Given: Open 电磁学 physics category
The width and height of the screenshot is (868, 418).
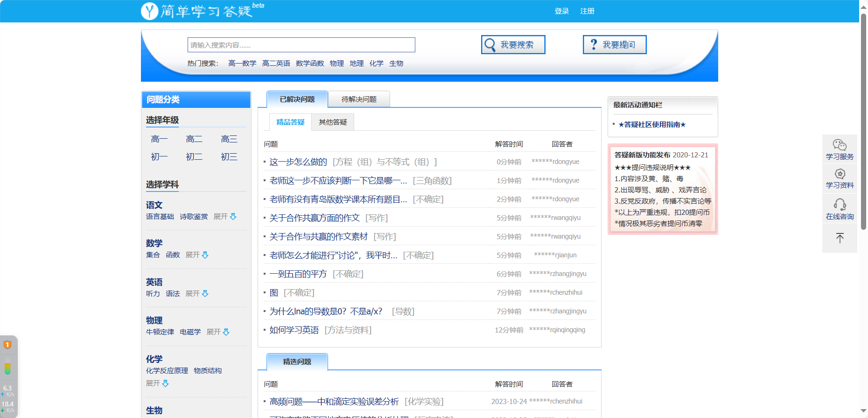Looking at the screenshot, I should (190, 332).
